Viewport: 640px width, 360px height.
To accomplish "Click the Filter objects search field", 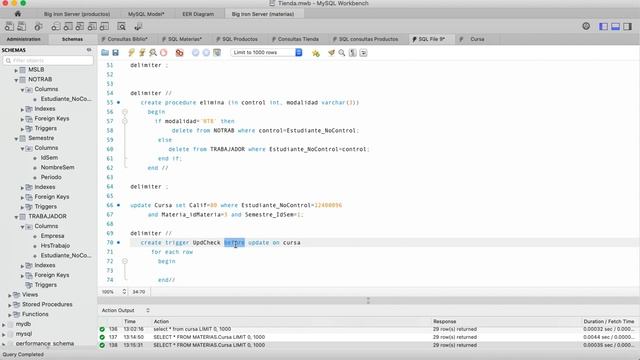I will point(48,60).
